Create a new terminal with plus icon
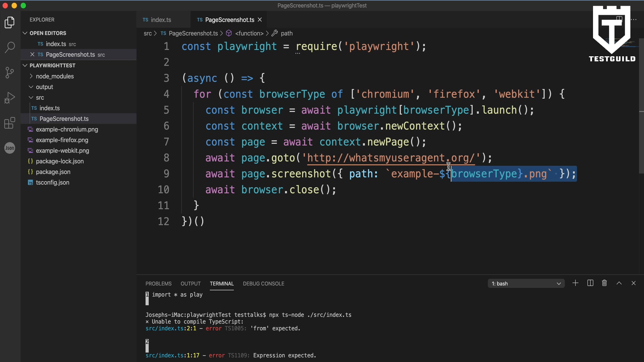This screenshot has width=644, height=362. point(575,283)
